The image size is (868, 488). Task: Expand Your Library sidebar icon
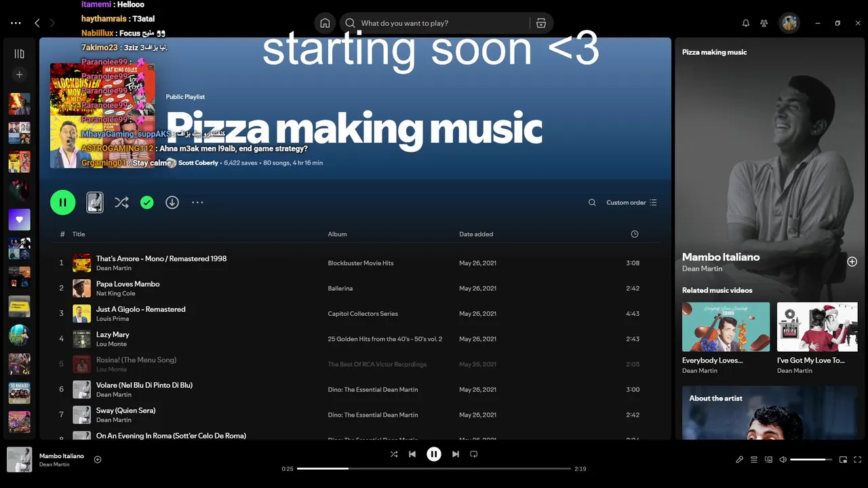(19, 54)
